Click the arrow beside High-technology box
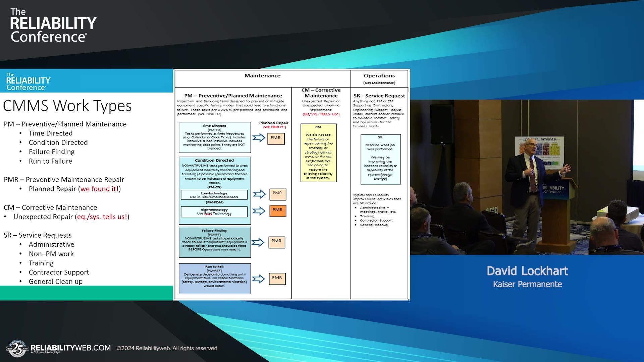The height and width of the screenshot is (362, 644). click(x=259, y=211)
